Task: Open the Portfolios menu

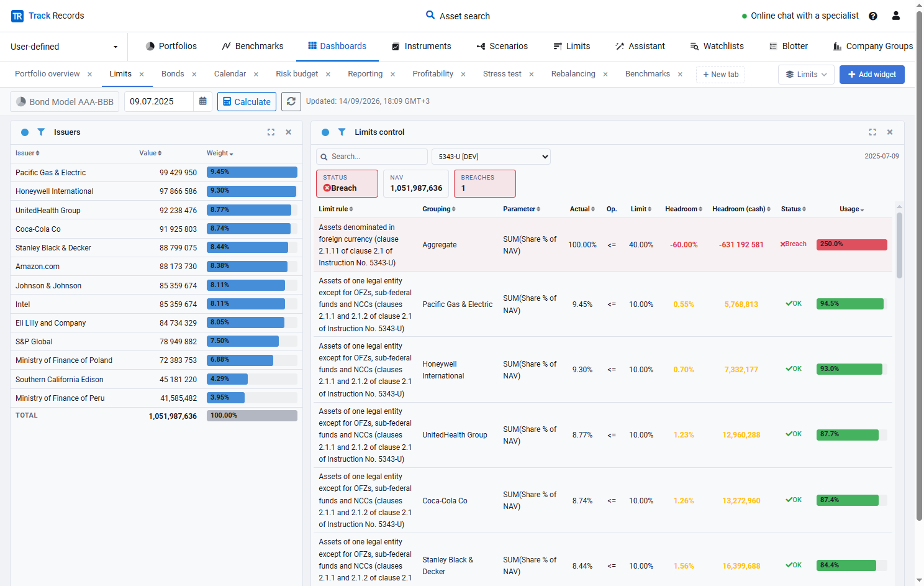Action: pyautogui.click(x=171, y=46)
